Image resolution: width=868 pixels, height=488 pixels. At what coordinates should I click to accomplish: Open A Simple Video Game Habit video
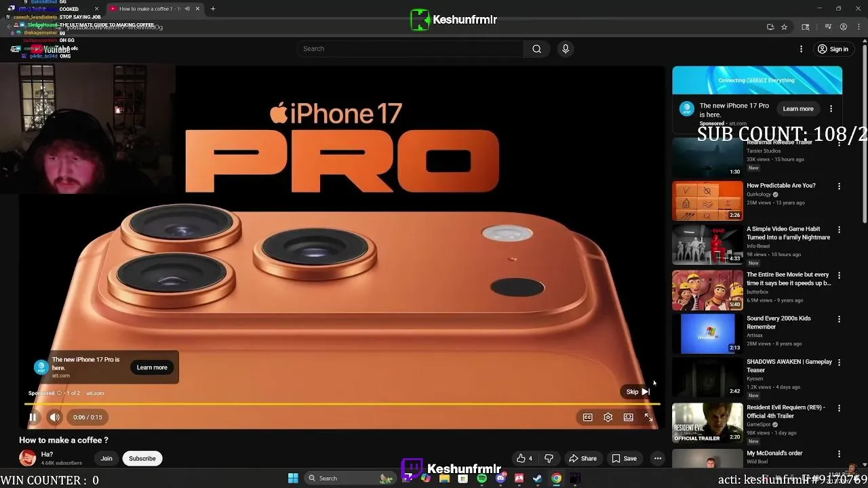click(707, 244)
